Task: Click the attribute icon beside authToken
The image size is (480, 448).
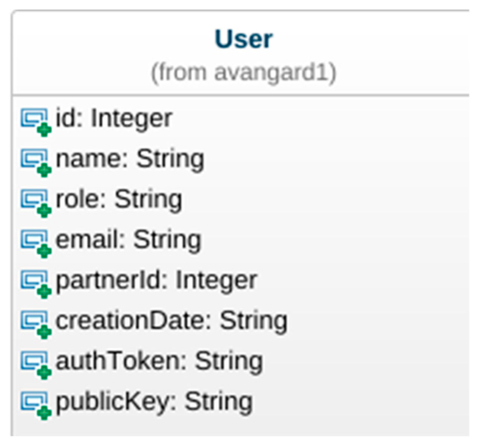Action: pos(35,365)
